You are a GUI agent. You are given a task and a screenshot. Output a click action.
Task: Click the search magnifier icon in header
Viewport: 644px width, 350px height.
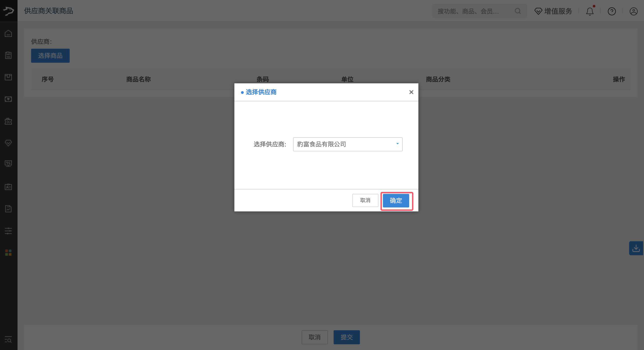coord(518,11)
